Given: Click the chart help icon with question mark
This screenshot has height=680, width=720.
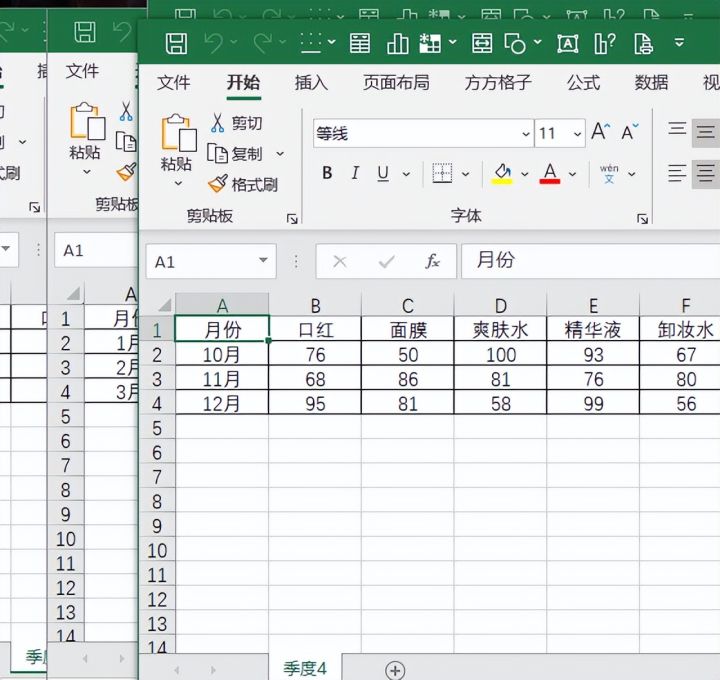Looking at the screenshot, I should pyautogui.click(x=605, y=44).
